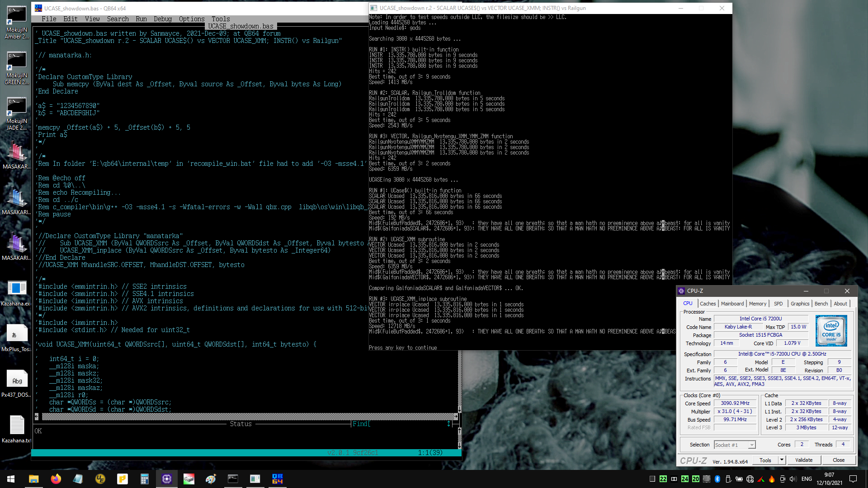Click the QB64 horizontal scrollbar track
The width and height of the screenshot is (868, 488).
tap(249, 417)
